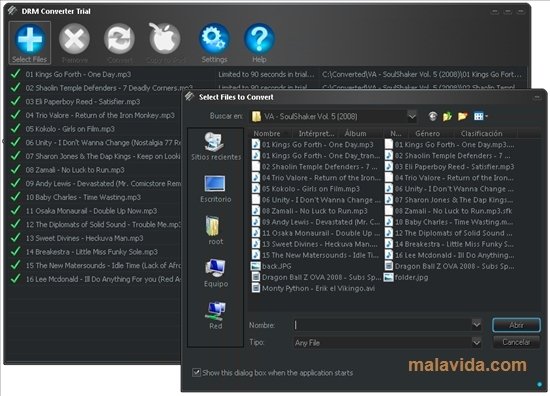Toggle Show this dialog box checkbox
550x396 pixels.
pyautogui.click(x=196, y=372)
